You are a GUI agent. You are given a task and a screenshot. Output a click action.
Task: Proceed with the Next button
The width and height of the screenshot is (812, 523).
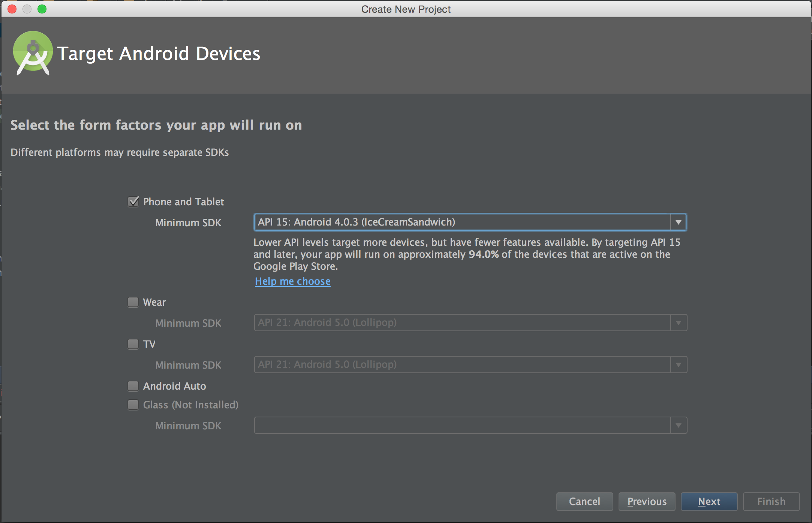tap(709, 501)
